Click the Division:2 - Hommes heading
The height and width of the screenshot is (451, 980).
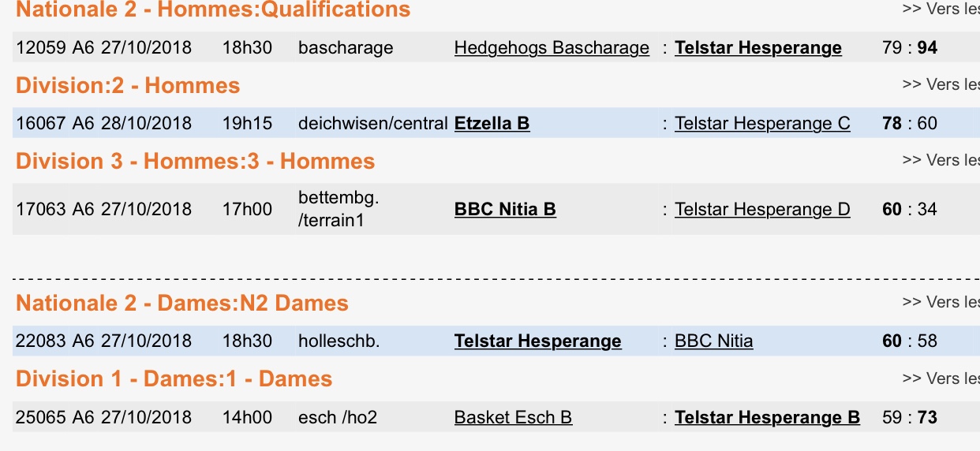coord(128,85)
